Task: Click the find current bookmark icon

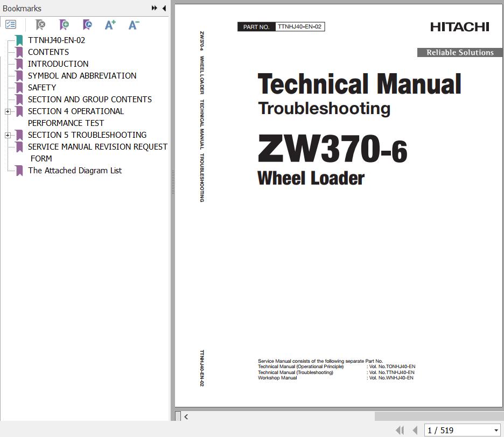Action: pos(87,24)
